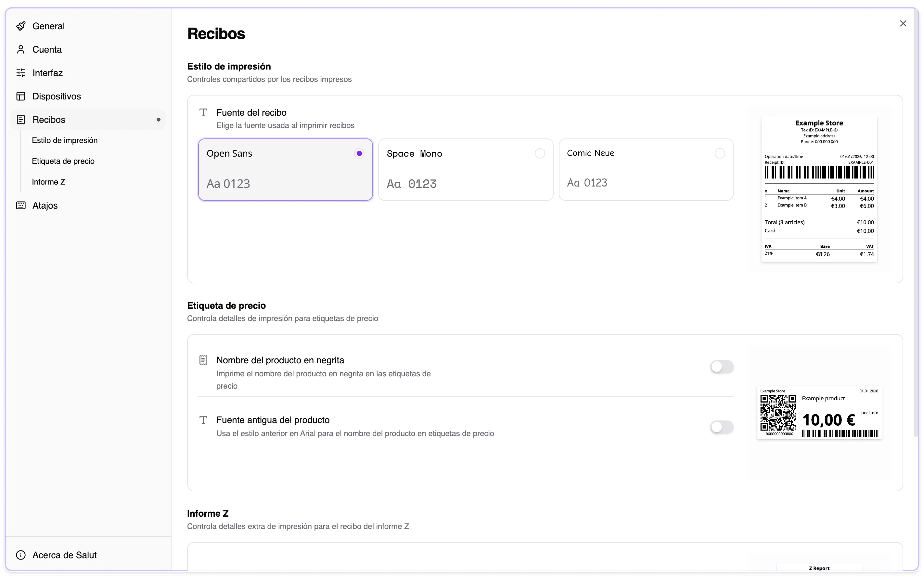The image size is (924, 581).
Task: Enable Fuente antigua del producto switch
Action: coord(722,427)
